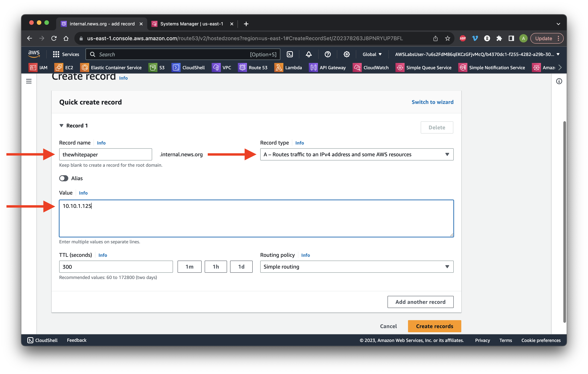Viewport: 588px width, 374px height.
Task: Open API Gateway shortcut in favorites bar
Action: coord(327,68)
